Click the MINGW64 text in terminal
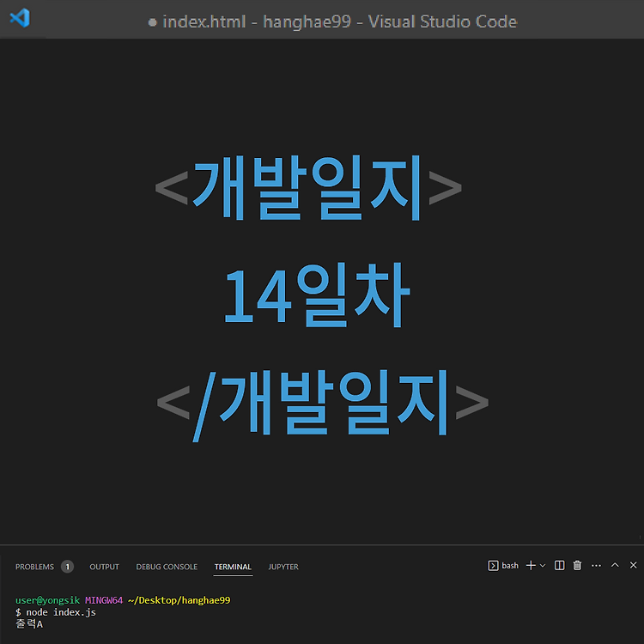 104,600
